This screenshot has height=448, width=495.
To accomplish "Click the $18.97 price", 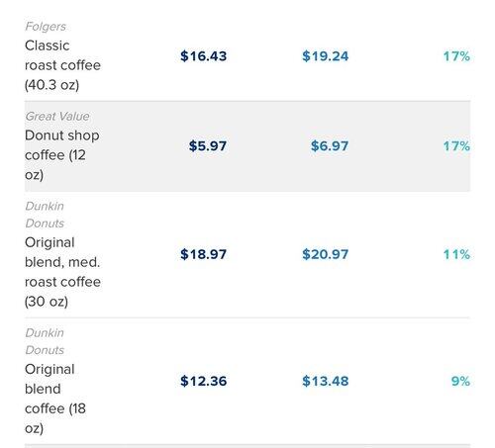I will [x=203, y=254].
